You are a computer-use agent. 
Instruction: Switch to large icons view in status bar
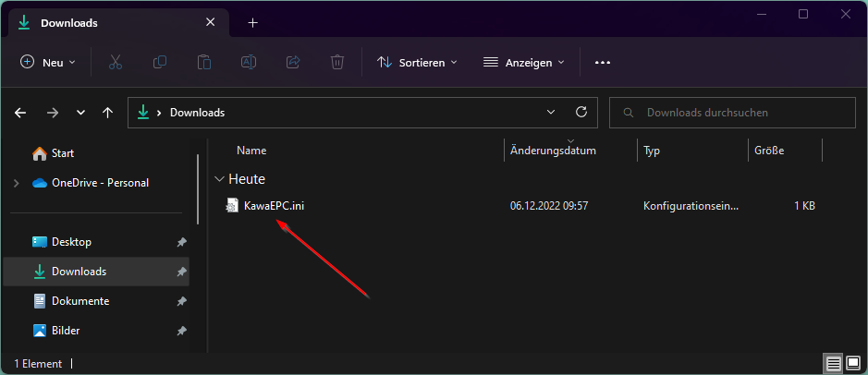pyautogui.click(x=852, y=363)
